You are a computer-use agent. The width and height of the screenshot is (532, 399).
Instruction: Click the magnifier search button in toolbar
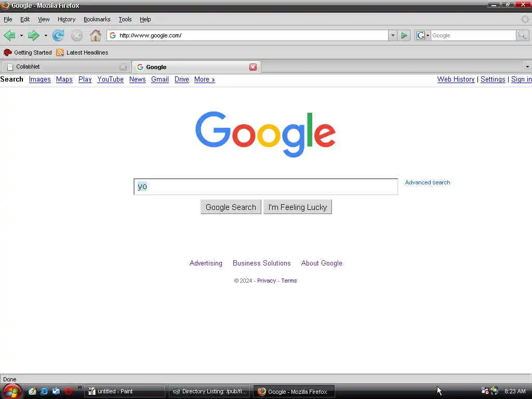coord(522,35)
